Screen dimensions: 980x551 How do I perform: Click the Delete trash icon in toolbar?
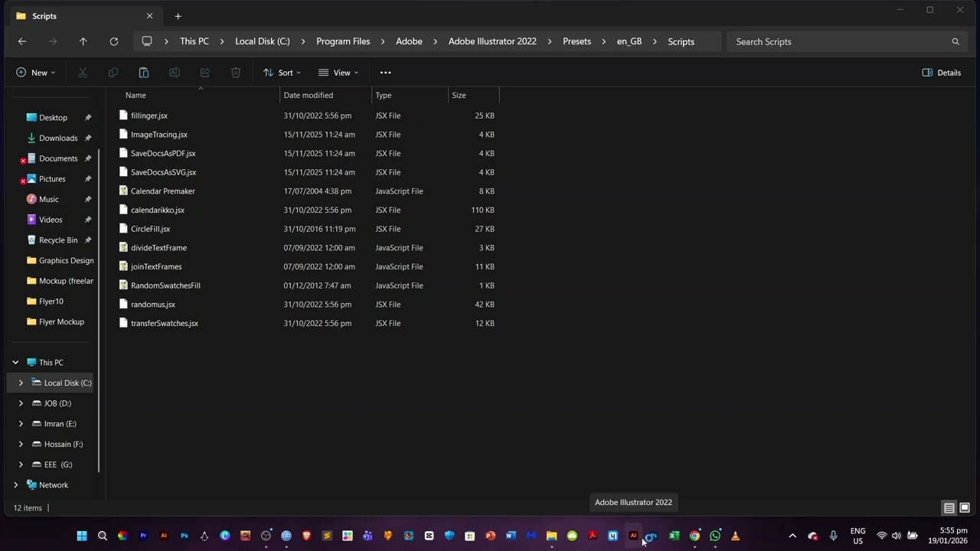(x=236, y=73)
